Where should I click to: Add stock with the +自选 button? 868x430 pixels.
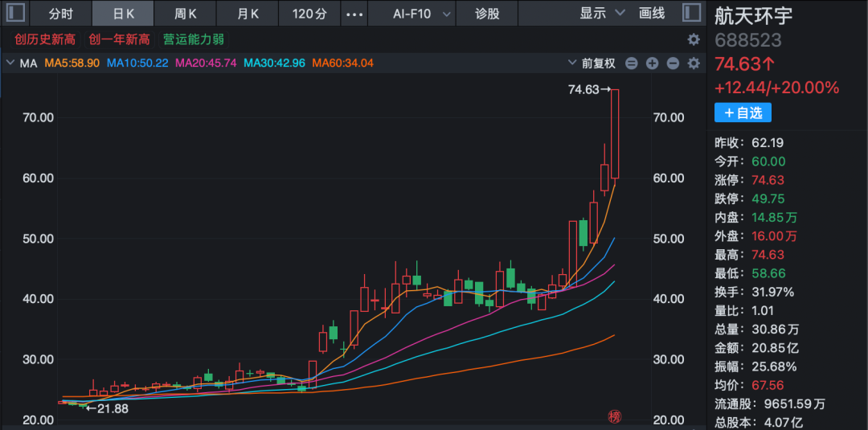tap(743, 113)
